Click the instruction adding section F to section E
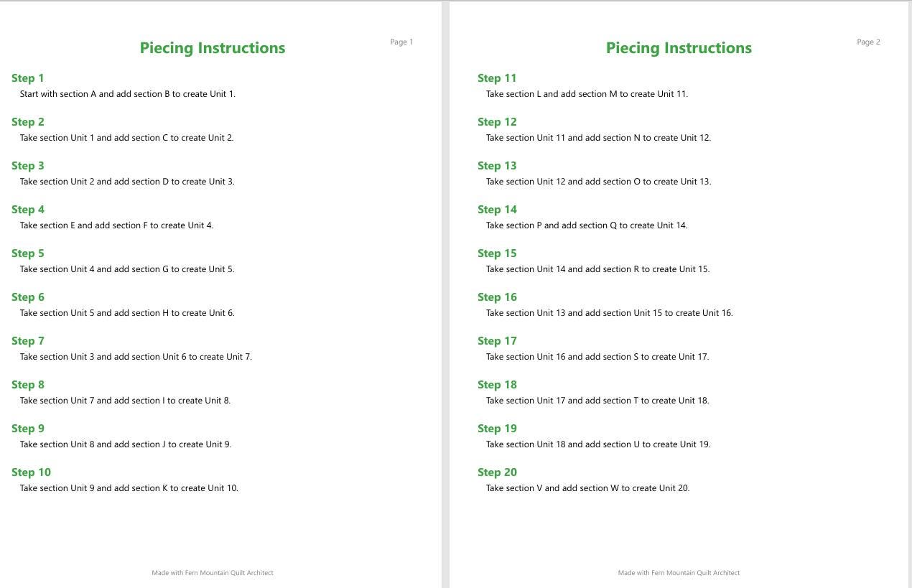Viewport: 912px width, 588px height. click(116, 225)
